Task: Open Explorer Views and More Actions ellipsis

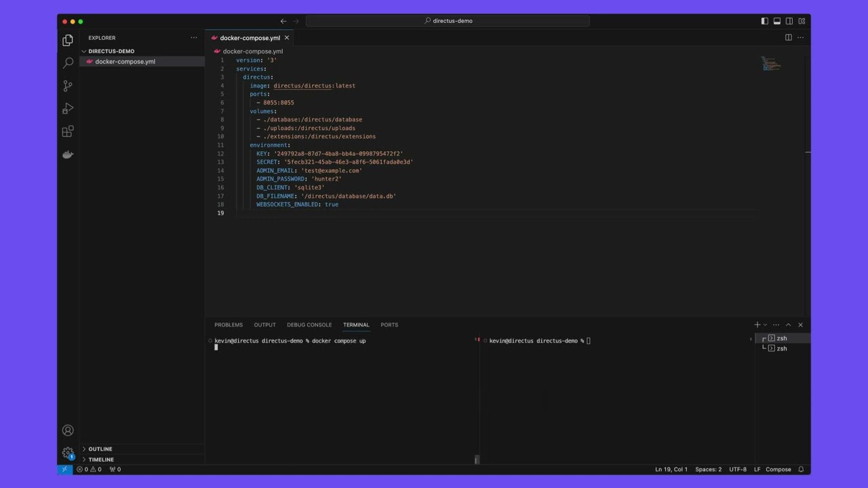Action: point(194,38)
